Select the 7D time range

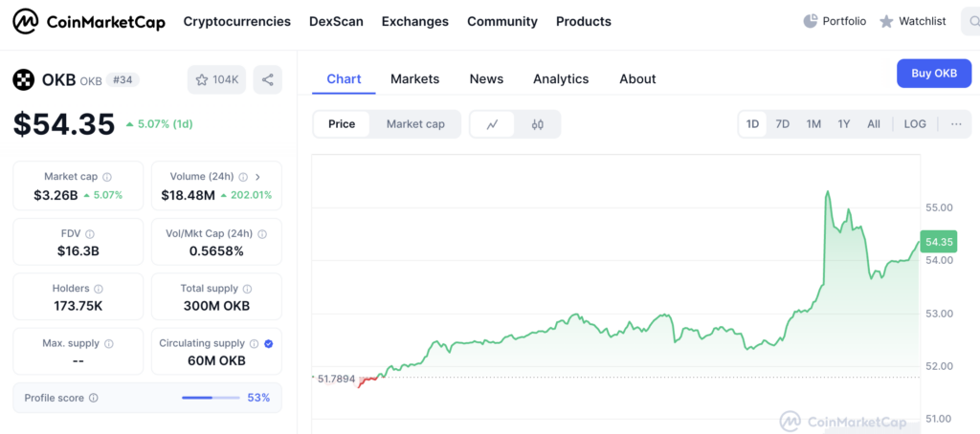click(x=783, y=124)
